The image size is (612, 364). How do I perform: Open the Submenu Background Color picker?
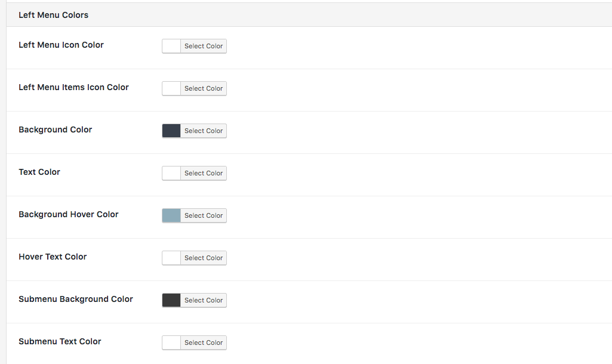(204, 300)
